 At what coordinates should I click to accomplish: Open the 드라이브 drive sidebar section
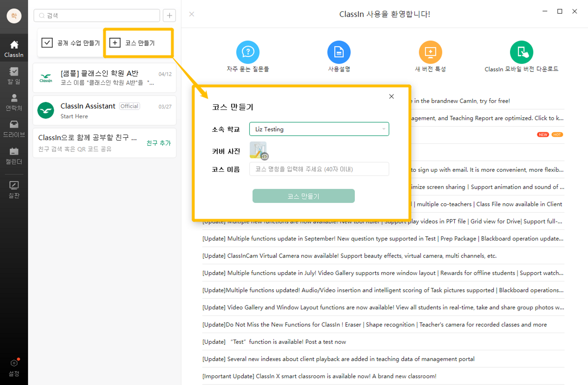pyautogui.click(x=14, y=129)
